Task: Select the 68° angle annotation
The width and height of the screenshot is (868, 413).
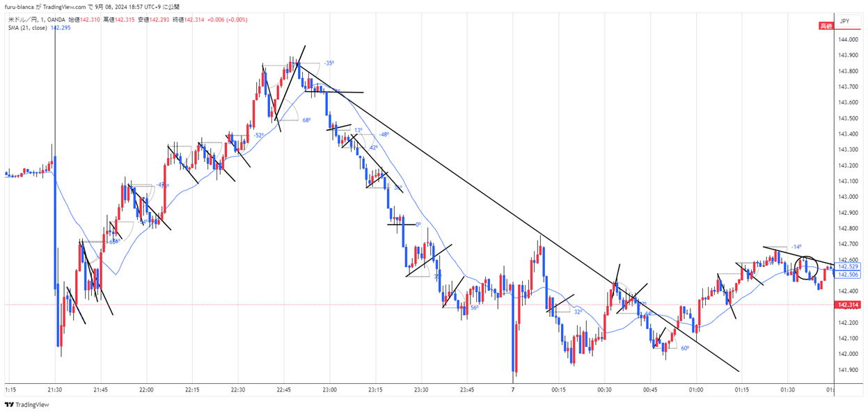Action: coord(306,120)
